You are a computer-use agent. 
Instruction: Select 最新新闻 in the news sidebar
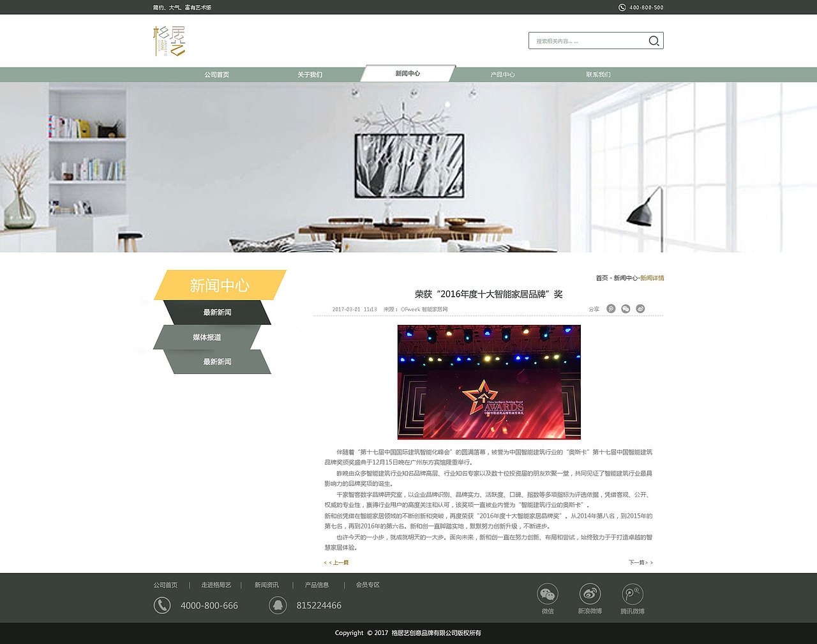(216, 312)
